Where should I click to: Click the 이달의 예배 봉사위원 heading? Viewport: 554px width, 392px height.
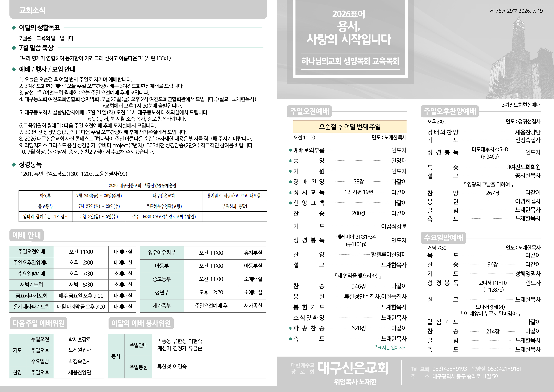141,323
